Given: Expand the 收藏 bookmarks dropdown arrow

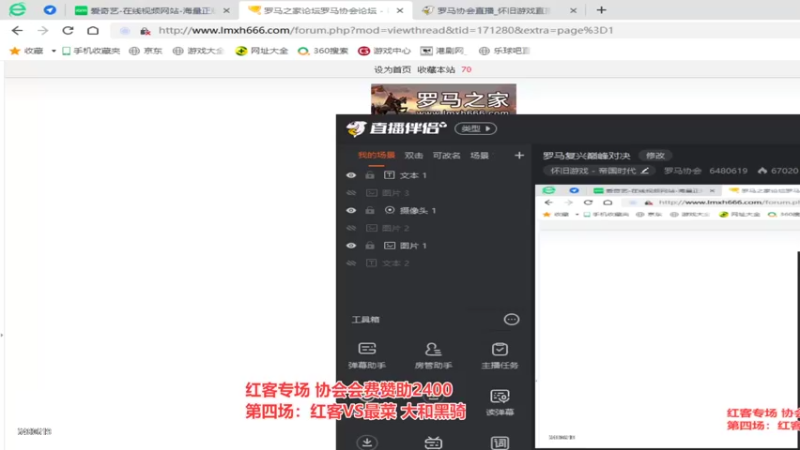Looking at the screenshot, I should 54,51.
